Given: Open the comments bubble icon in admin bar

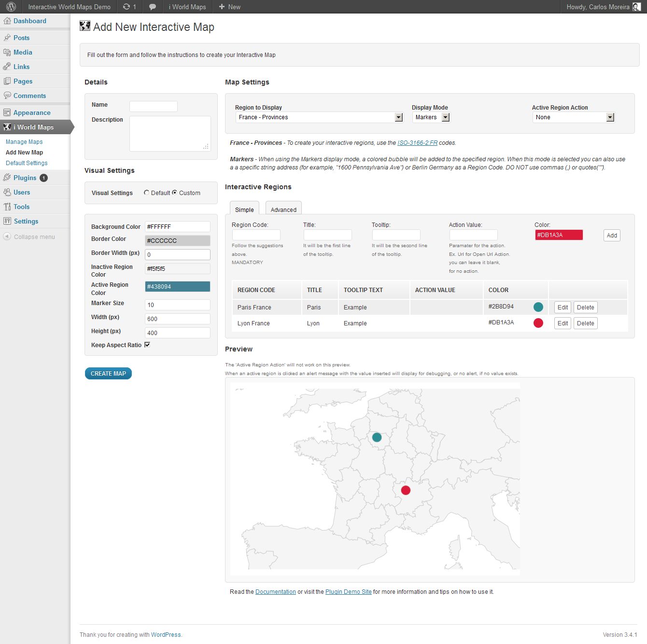Looking at the screenshot, I should (x=152, y=7).
